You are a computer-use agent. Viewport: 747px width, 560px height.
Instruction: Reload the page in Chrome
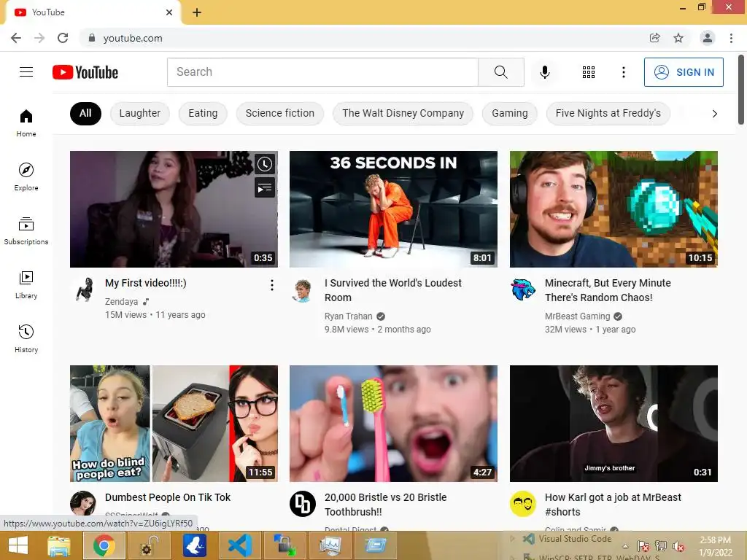click(x=63, y=38)
